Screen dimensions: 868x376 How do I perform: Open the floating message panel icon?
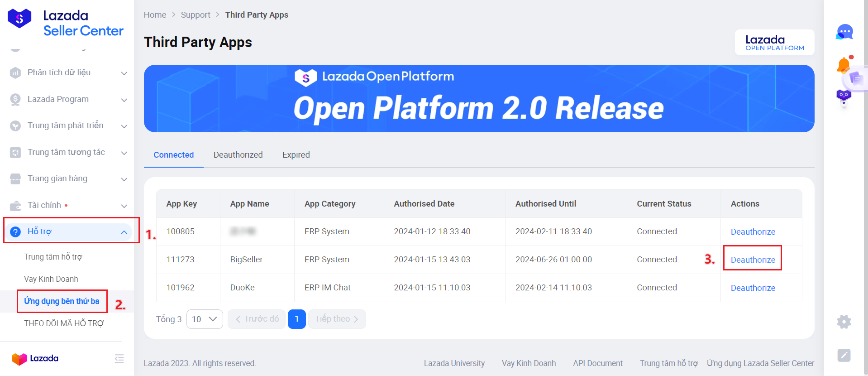856,78
